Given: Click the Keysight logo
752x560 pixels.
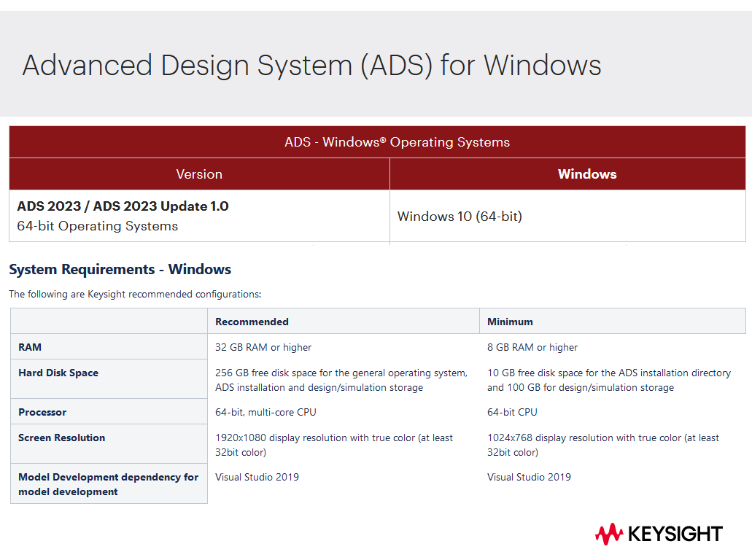Looking at the screenshot, I should (x=659, y=534).
